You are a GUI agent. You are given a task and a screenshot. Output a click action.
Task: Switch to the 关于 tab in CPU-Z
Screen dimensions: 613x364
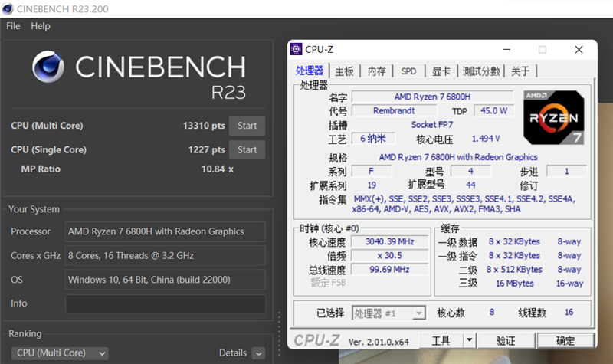(521, 71)
